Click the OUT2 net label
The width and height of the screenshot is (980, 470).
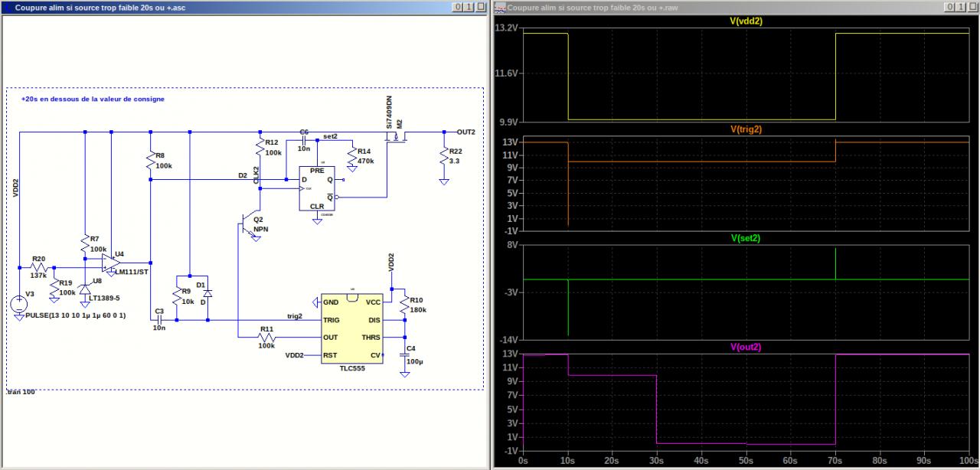coord(465,132)
